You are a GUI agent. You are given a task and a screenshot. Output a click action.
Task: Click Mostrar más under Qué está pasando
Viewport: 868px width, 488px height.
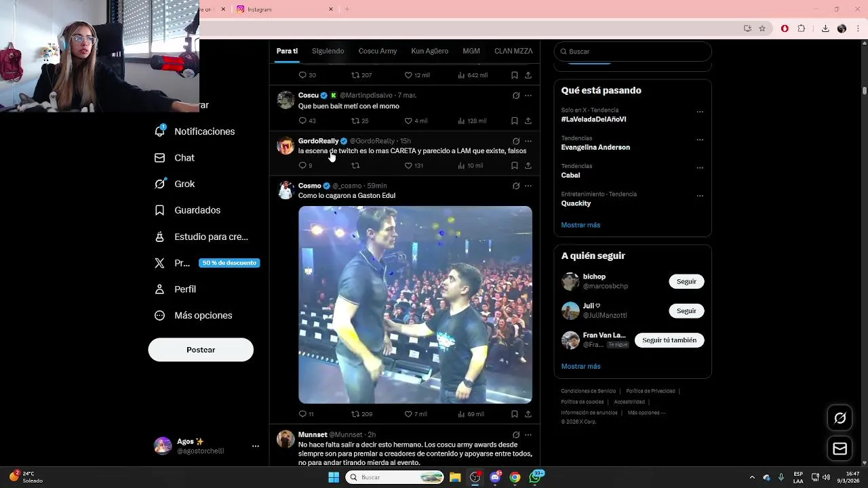tap(580, 225)
